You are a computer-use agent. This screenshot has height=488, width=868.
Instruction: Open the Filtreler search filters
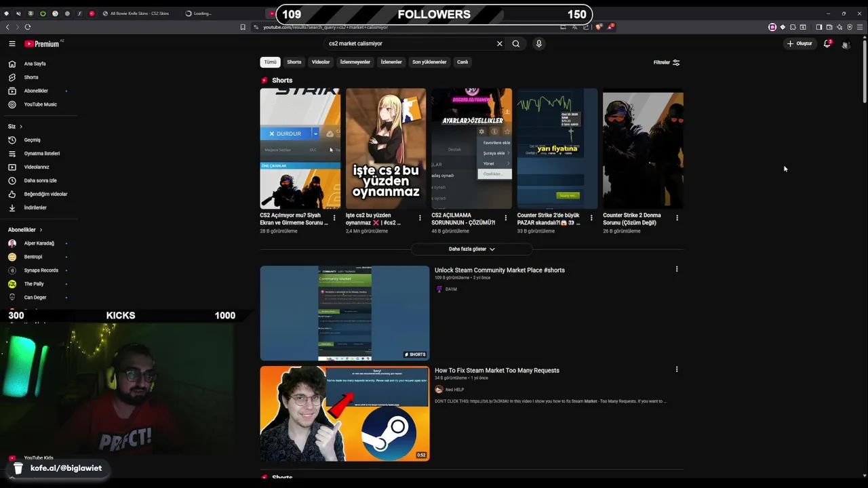tap(667, 62)
